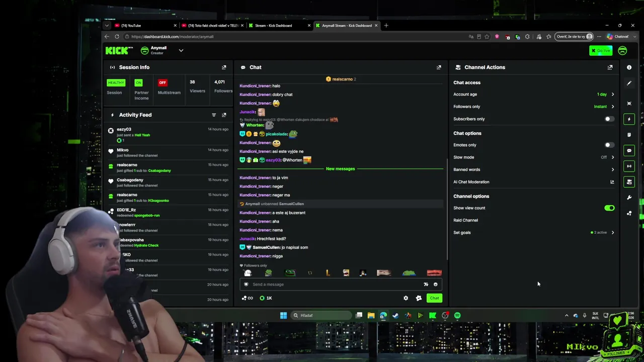Reload the page with the refresh button
644x362 pixels.
click(117, 37)
